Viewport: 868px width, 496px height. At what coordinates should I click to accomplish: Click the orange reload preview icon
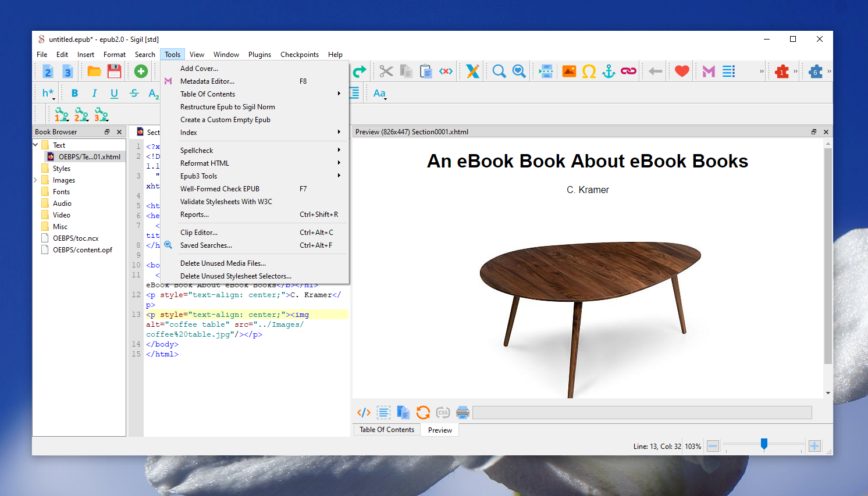pyautogui.click(x=423, y=413)
